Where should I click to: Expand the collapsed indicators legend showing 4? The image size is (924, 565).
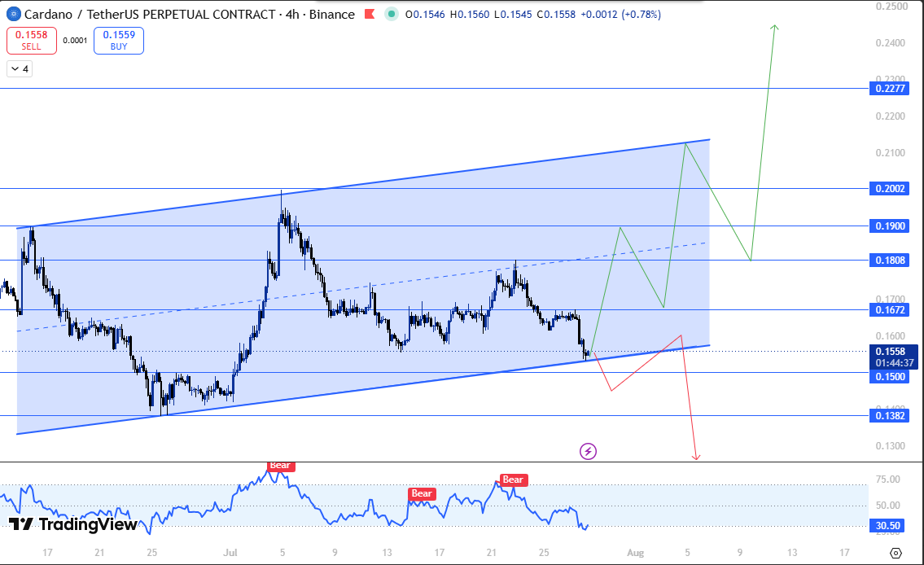[20, 69]
